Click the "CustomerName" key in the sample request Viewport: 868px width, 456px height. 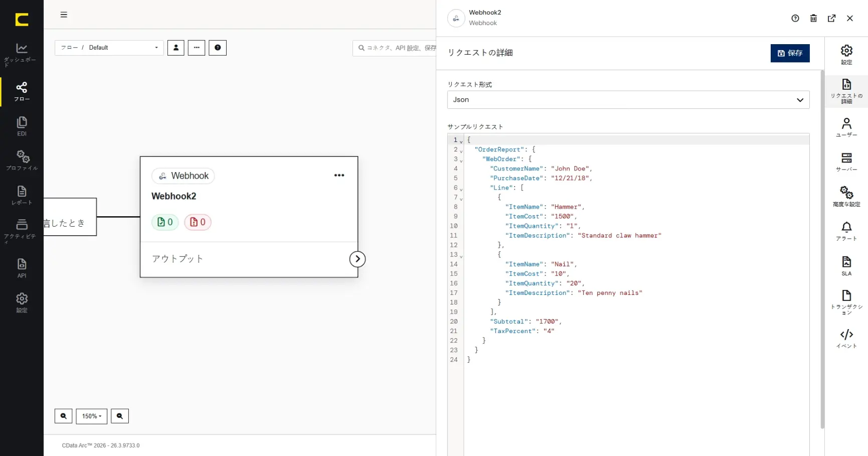(516, 169)
